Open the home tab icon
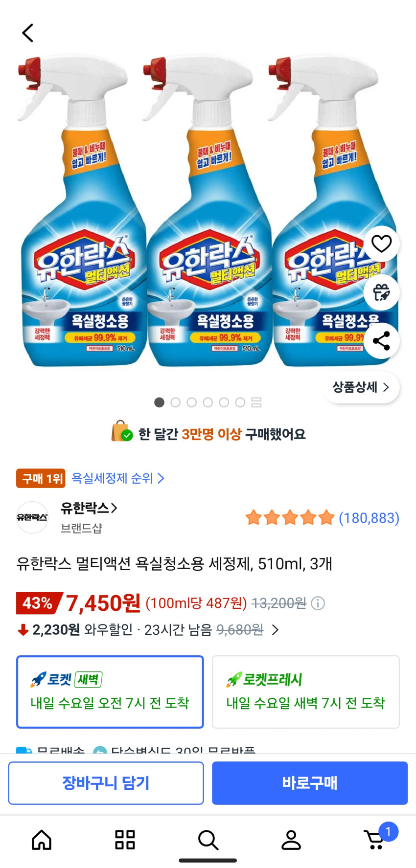Viewport: 416px width, 868px height. 42,840
